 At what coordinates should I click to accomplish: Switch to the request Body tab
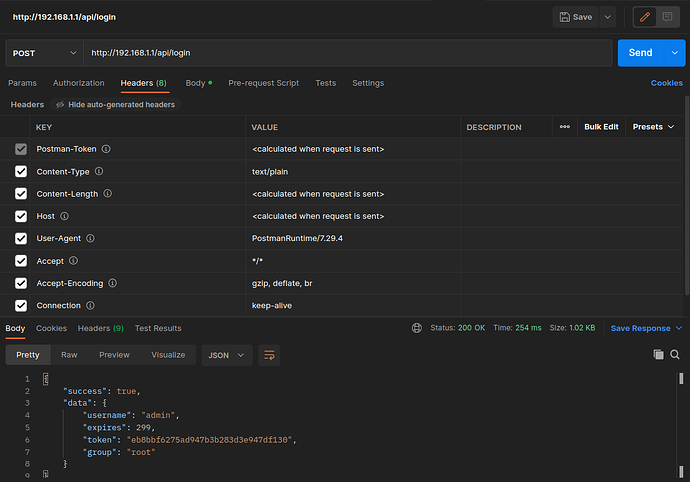[x=198, y=83]
